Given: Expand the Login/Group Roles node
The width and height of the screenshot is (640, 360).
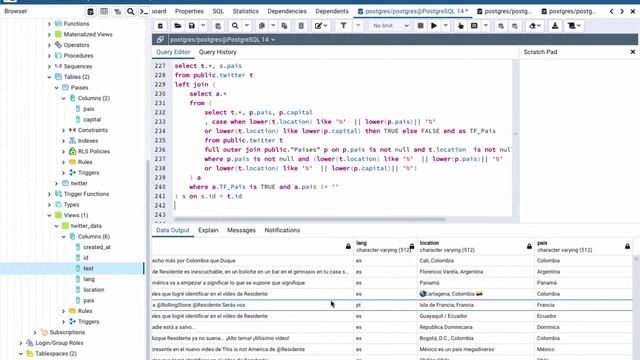Looking at the screenshot, I should click(x=21, y=343).
